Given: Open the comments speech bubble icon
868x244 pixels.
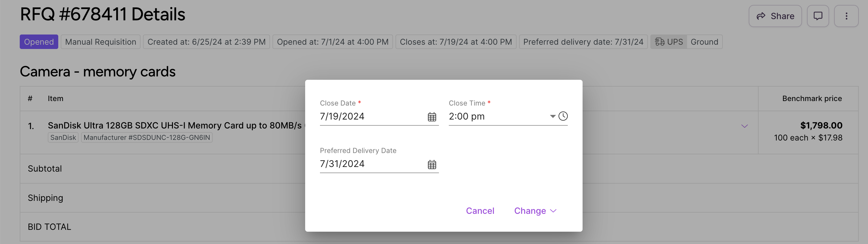Looking at the screenshot, I should click(x=817, y=16).
